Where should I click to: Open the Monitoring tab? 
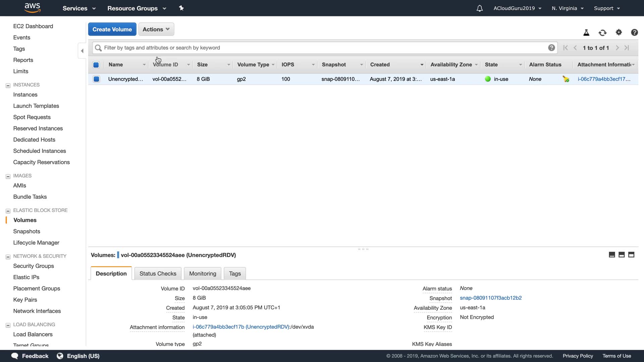203,274
